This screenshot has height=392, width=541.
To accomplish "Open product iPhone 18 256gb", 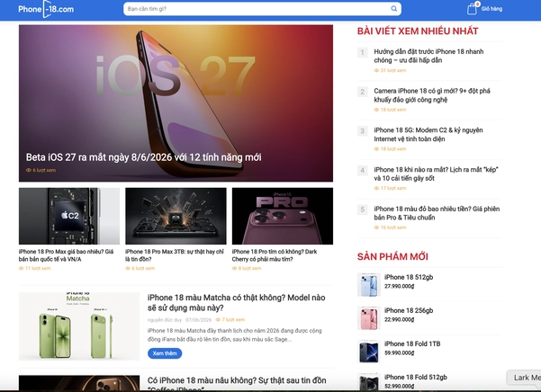I will coord(409,311).
